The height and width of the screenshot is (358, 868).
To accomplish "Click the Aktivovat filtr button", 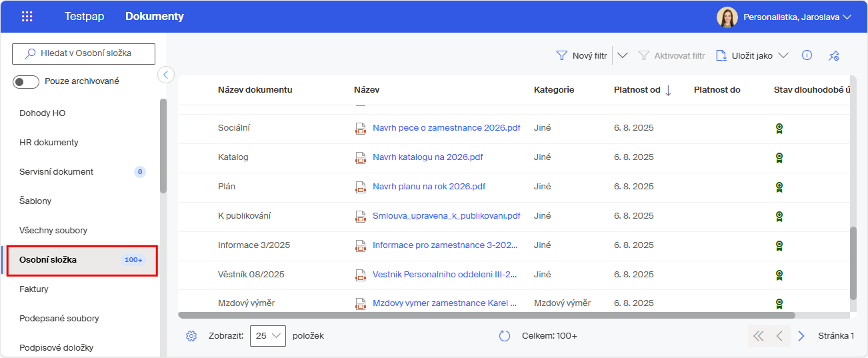I will pos(671,55).
